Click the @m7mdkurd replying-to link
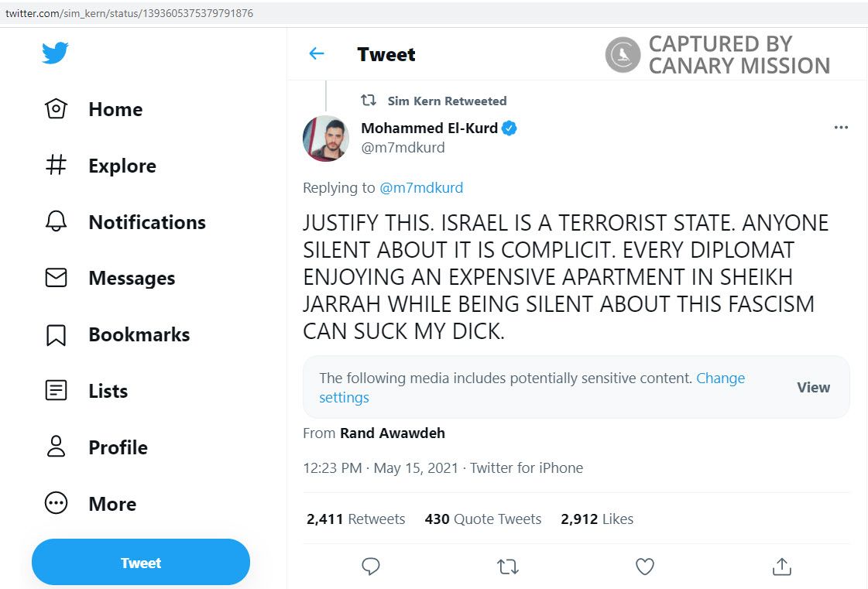868x589 pixels. [x=422, y=187]
